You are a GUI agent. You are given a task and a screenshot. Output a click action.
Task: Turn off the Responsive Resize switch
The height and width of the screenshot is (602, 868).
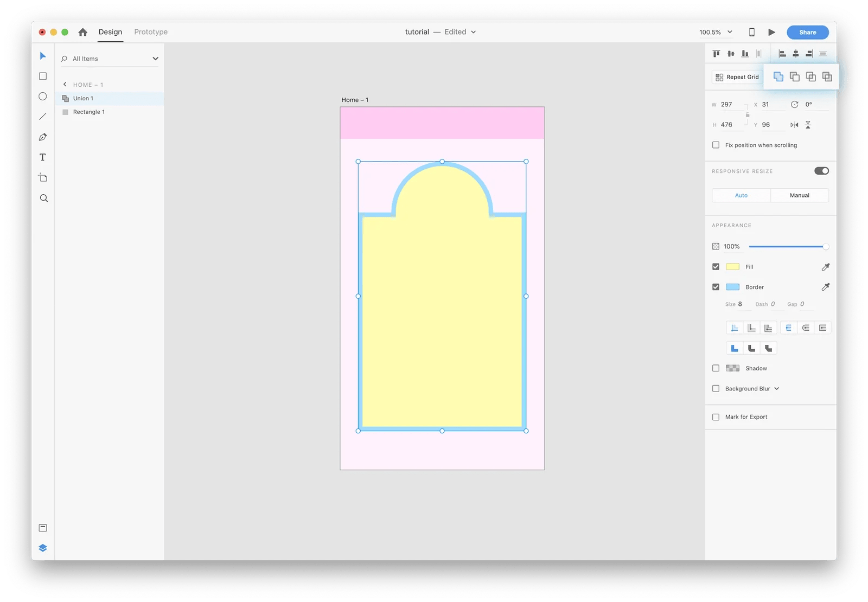pyautogui.click(x=821, y=171)
